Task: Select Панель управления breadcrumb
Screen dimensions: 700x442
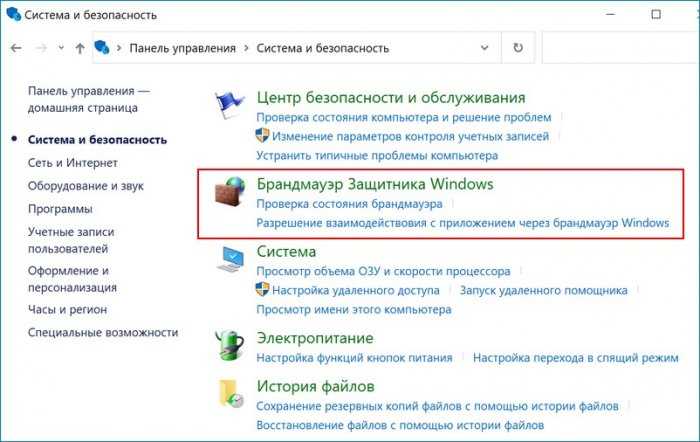Action: click(x=183, y=48)
